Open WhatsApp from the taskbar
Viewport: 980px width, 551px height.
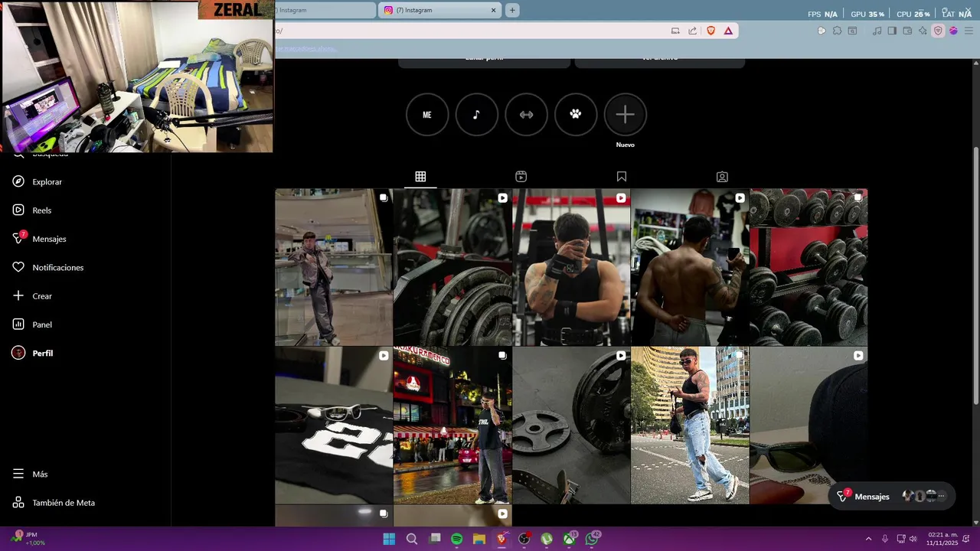(593, 539)
